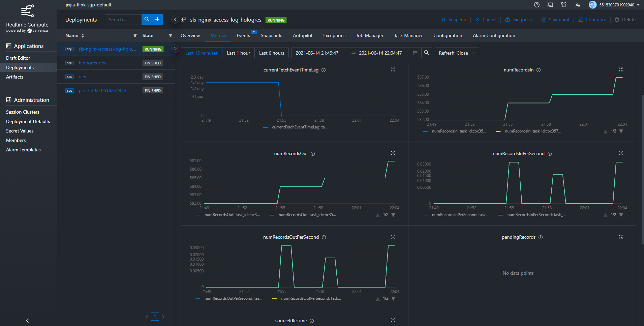The width and height of the screenshot is (644, 326).
Task: Maximize the pendingRecords chart
Action: (621, 237)
